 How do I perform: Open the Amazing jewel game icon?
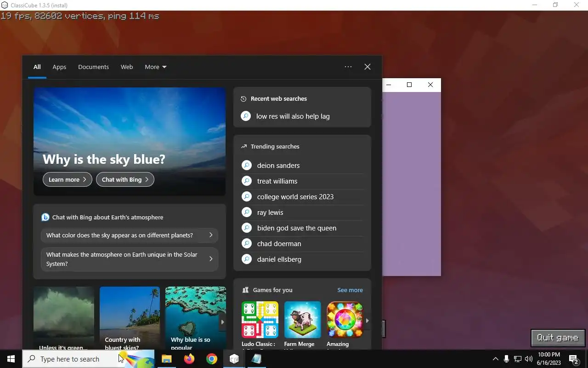[345, 320]
